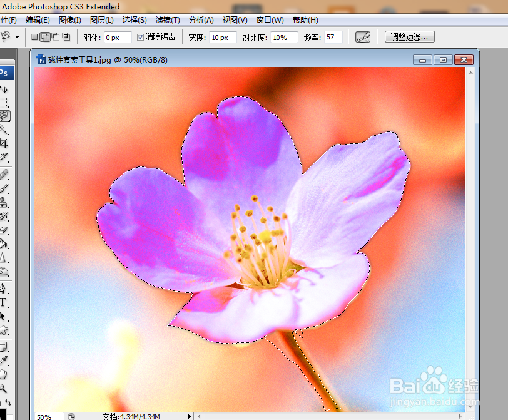
Task: Click the document size text 文档:4.34M/4.34M
Action: pyautogui.click(x=131, y=417)
